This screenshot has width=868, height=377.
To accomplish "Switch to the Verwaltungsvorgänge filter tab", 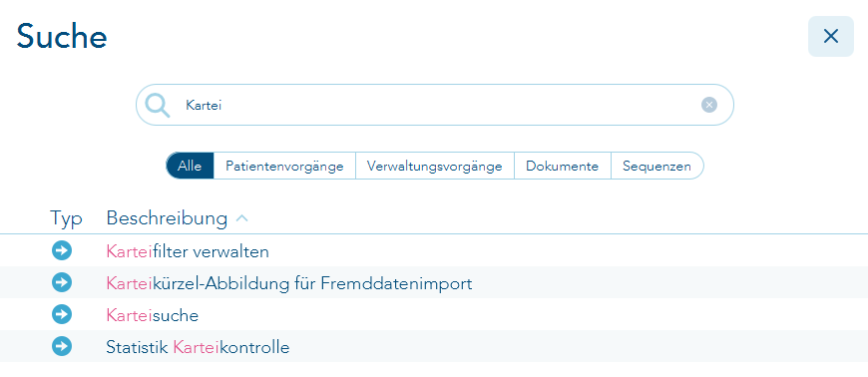I will pos(435,167).
